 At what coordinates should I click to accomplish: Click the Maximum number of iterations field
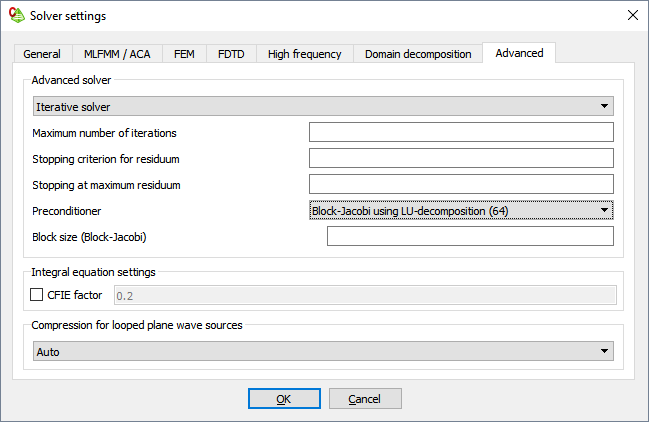(460, 132)
